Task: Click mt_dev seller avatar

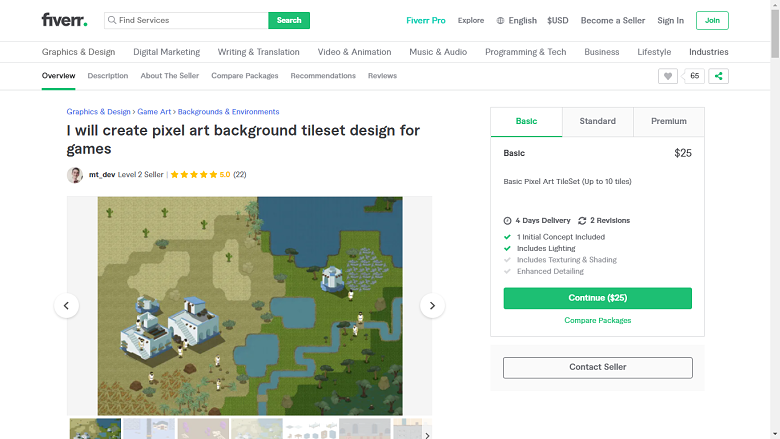Action: coord(75,175)
